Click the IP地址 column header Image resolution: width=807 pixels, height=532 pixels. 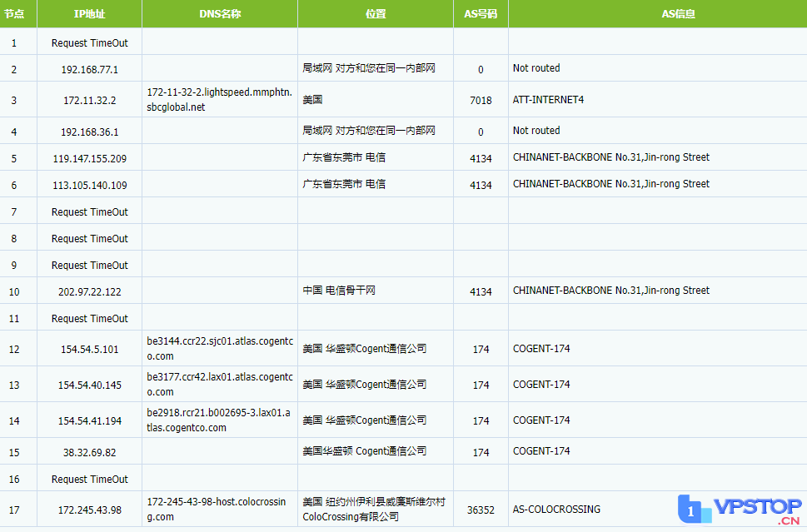tap(90, 14)
